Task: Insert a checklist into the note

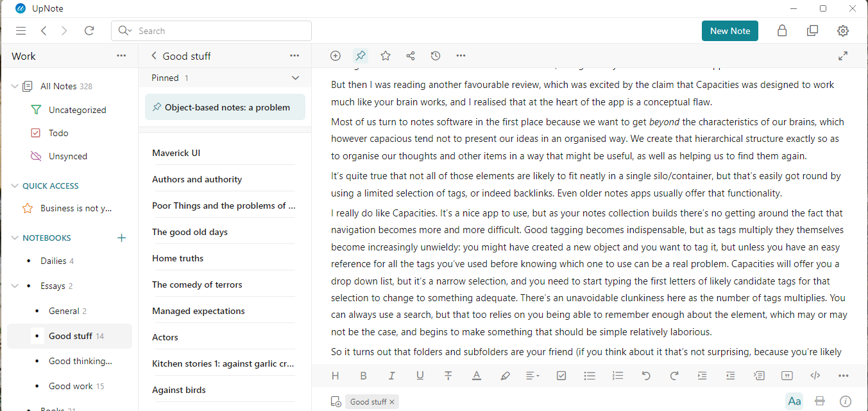Action: pos(561,375)
